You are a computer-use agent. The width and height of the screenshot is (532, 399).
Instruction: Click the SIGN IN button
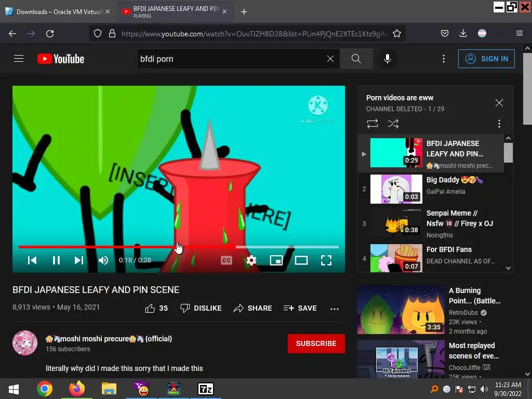pos(486,59)
